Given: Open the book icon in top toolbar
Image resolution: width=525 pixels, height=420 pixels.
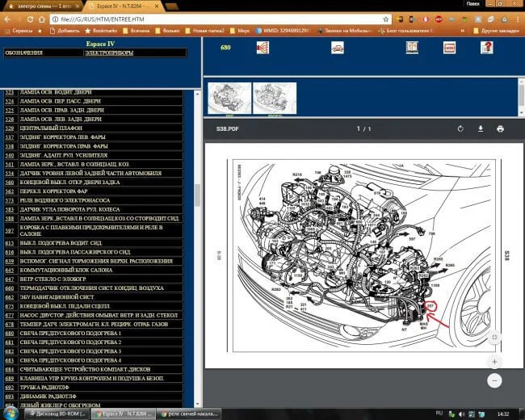Looking at the screenshot, I should (x=412, y=48).
